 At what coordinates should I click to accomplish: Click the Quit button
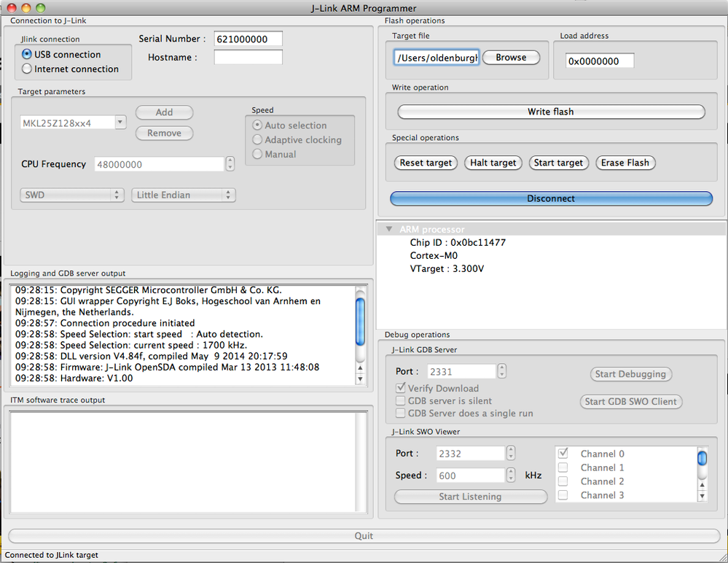point(364,535)
